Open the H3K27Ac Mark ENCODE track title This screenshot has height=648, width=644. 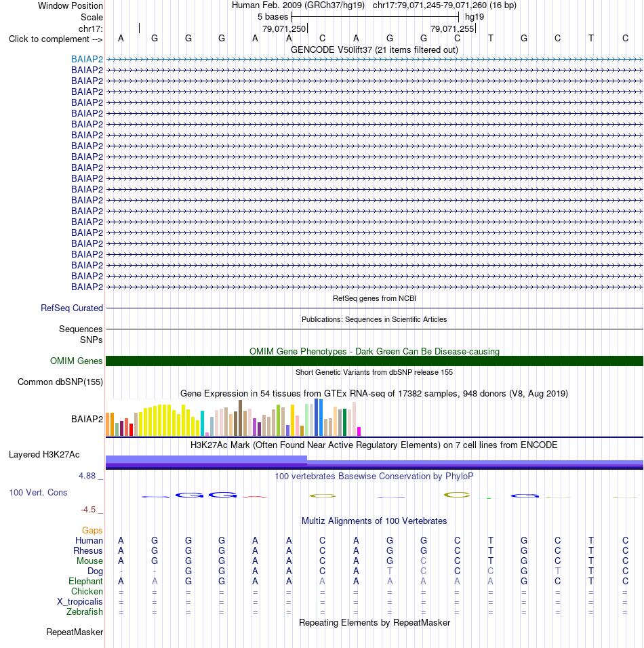tap(374, 445)
